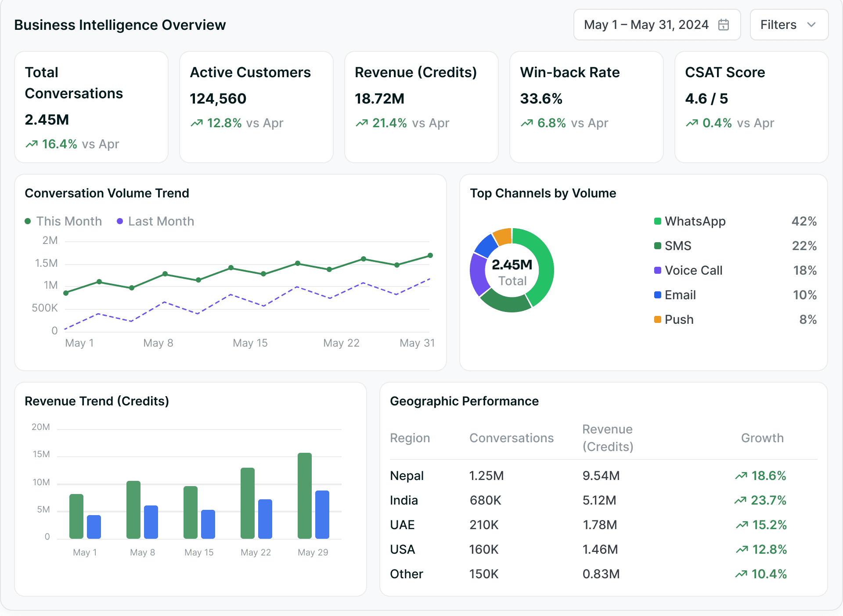
Task: Sort by the Growth column header
Action: click(762, 438)
